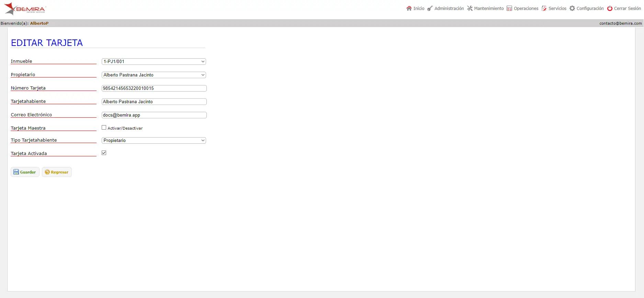Save changes with the Guardar button
Viewport: 644px width, 298px height.
[x=25, y=172]
